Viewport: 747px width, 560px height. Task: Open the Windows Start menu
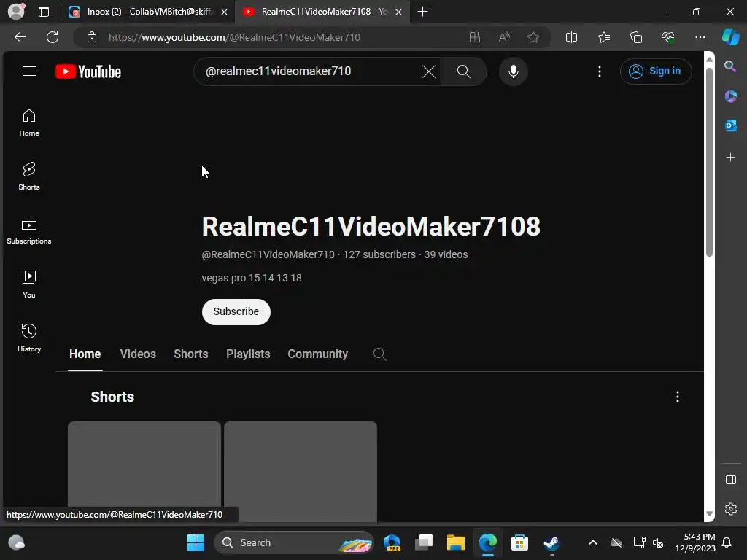(x=196, y=542)
